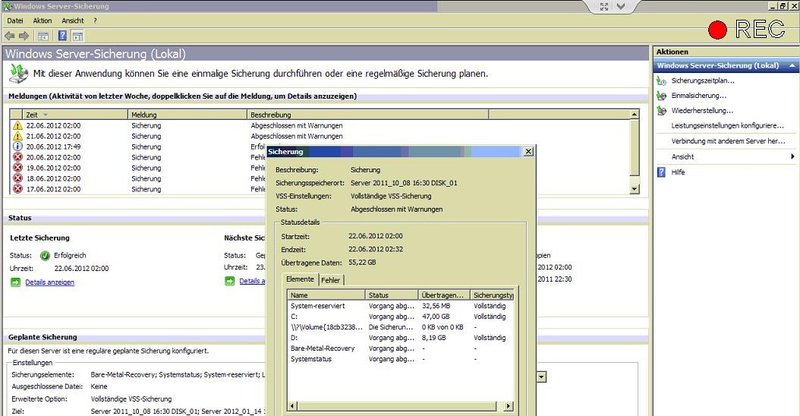Viewport: 800px width, 416px height.
Task: Close the Sicherung details dialog
Action: 529,152
